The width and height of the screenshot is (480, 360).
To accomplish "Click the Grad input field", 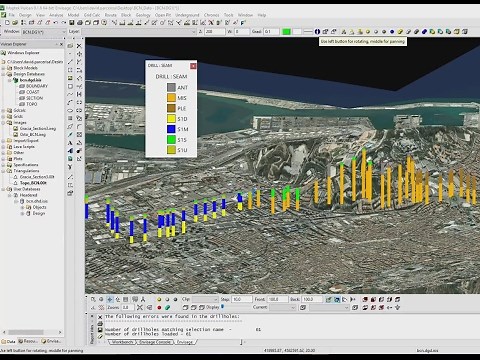I will click(271, 32).
